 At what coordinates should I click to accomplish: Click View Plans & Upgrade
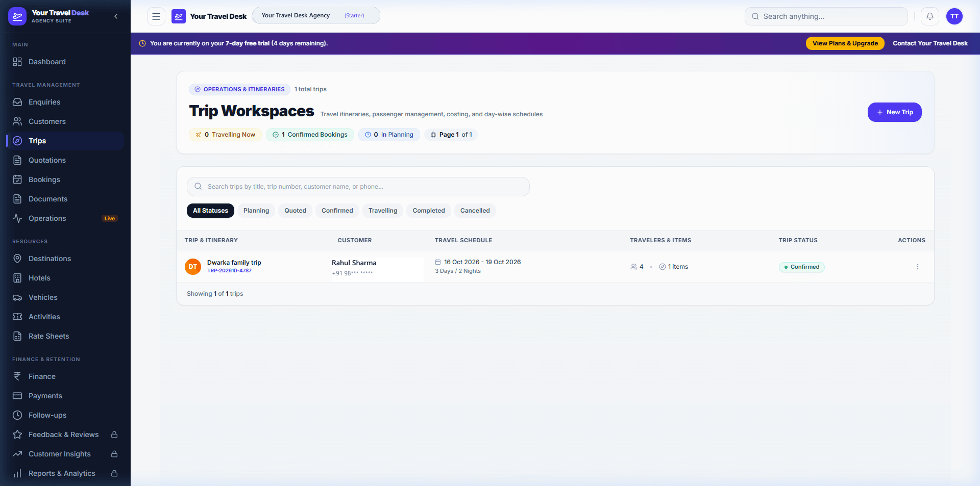(x=845, y=43)
